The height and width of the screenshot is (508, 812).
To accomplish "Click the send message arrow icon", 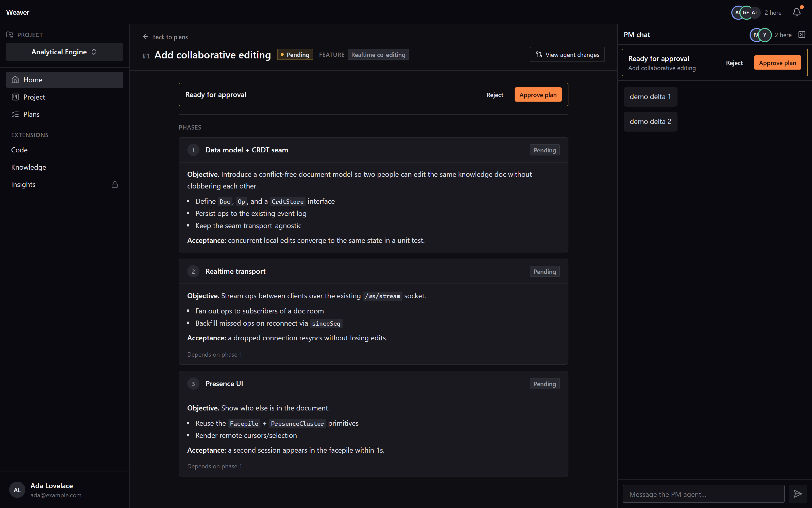I will tap(798, 494).
